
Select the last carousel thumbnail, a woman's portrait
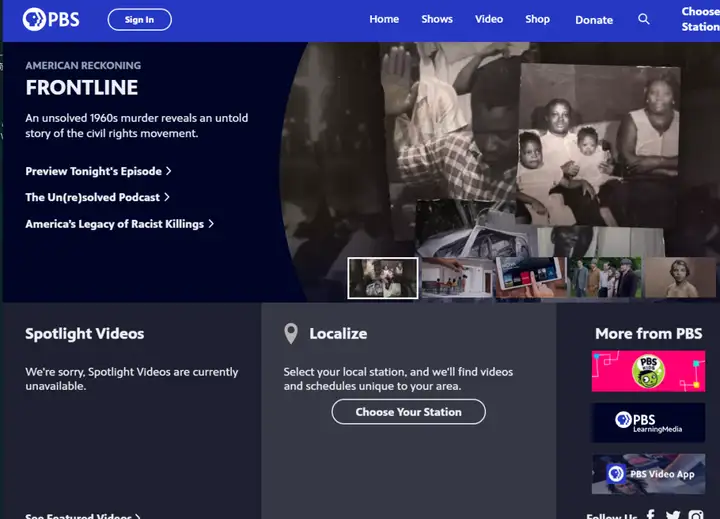pyautogui.click(x=680, y=278)
